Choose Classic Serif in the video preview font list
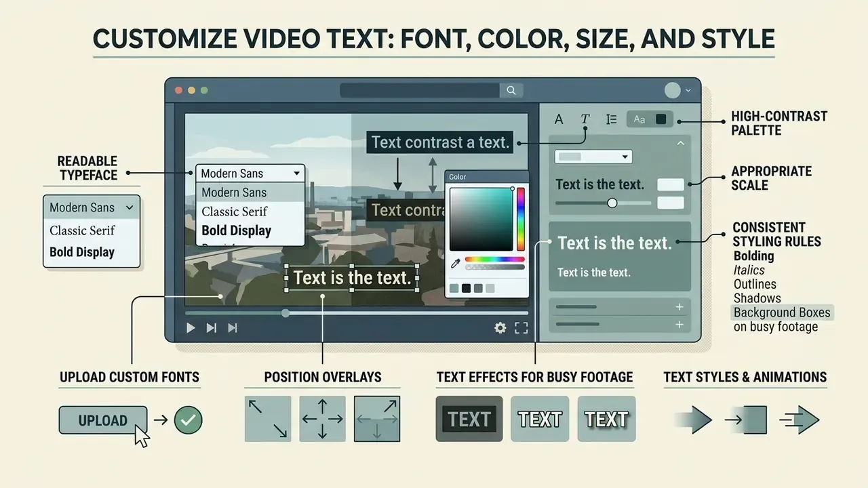 [x=250, y=211]
